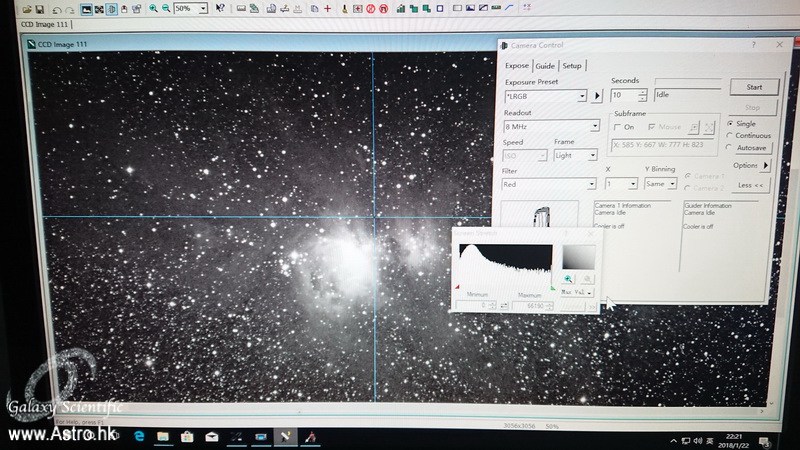Toggle the red crosshair tool in toolbar

327,8
